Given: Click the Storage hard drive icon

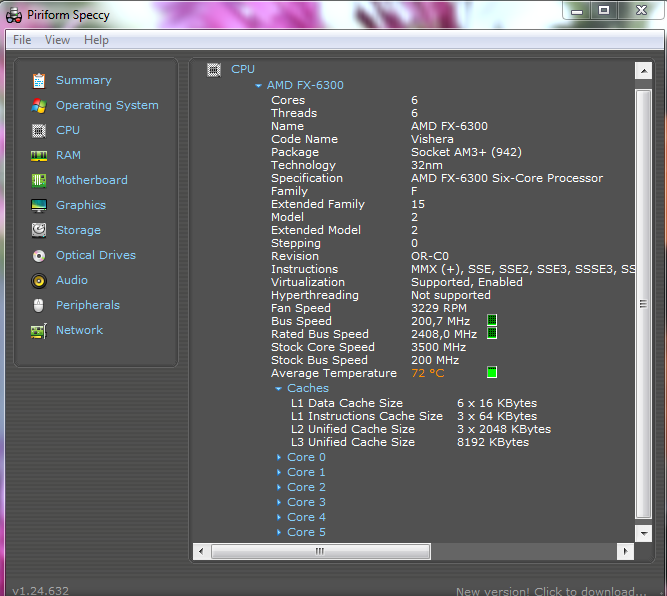Looking at the screenshot, I should [x=39, y=230].
